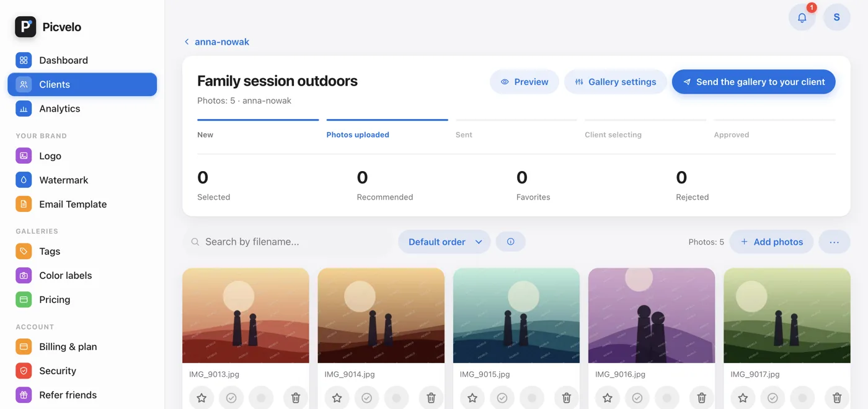
Task: Click the info icon beside Default order
Action: [510, 242]
